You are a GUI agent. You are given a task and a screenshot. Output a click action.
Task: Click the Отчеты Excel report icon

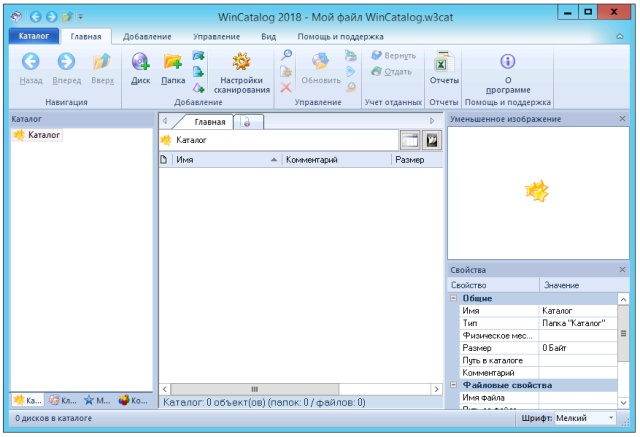pyautogui.click(x=444, y=62)
